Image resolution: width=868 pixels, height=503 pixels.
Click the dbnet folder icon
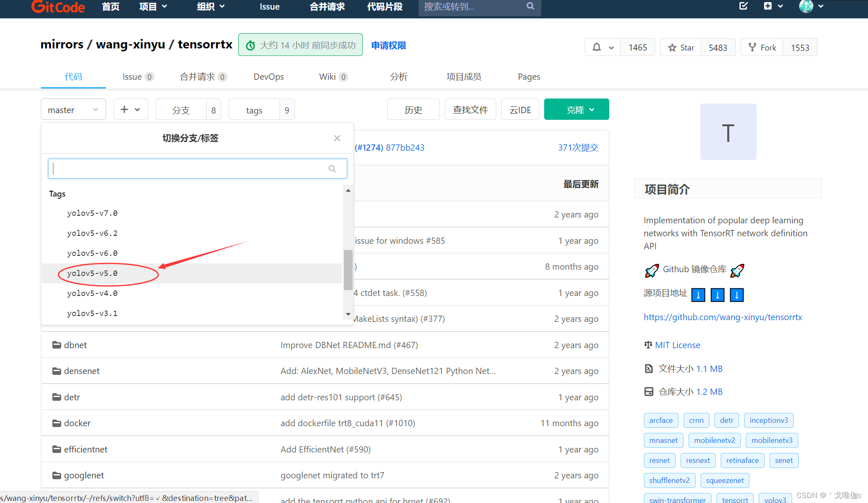[x=56, y=345]
